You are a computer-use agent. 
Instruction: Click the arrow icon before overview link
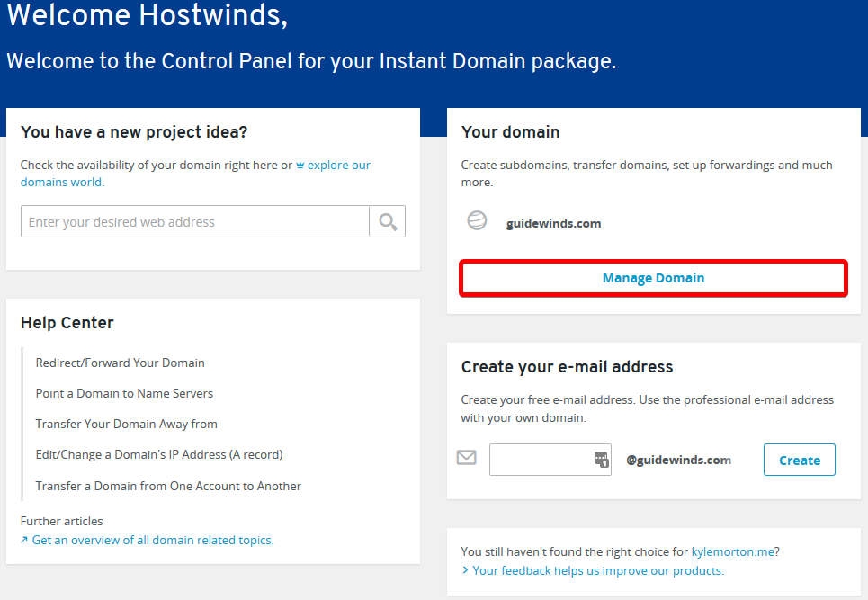coord(24,541)
